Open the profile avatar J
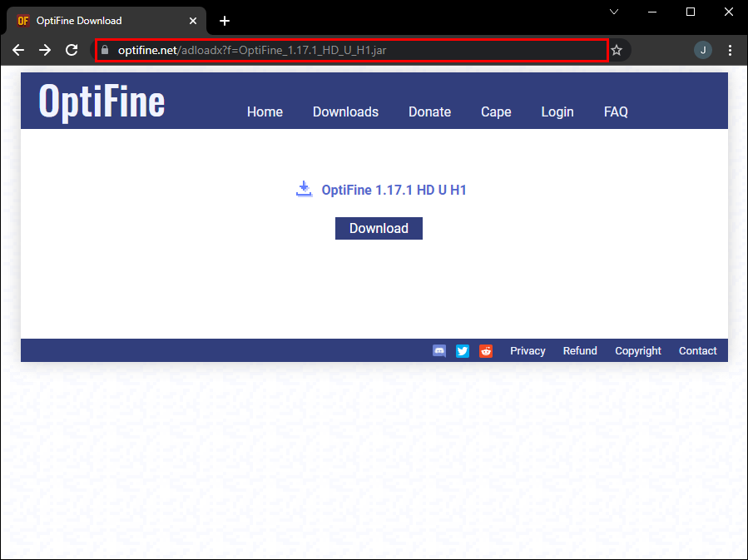This screenshot has width=748, height=560. [x=703, y=50]
